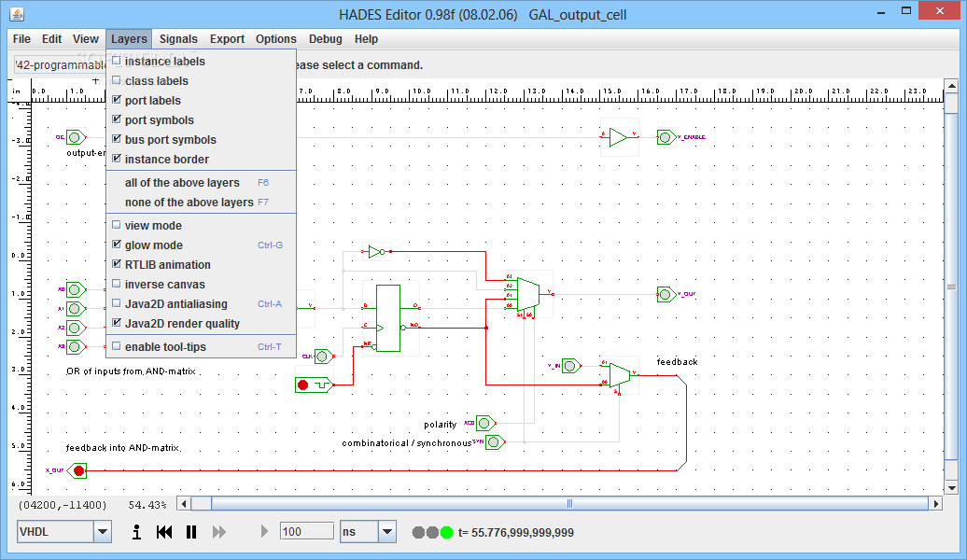The image size is (967, 560).
Task: Enable Java2D antialiasing
Action: click(201, 304)
